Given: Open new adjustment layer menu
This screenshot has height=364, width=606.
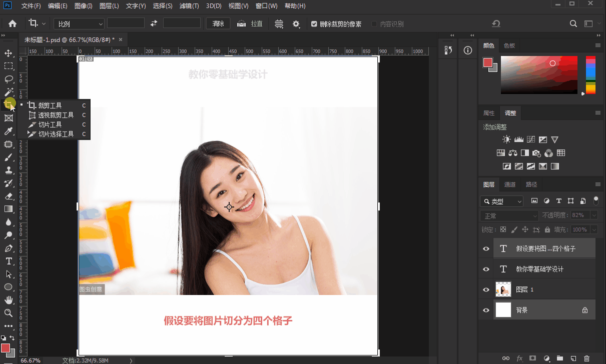Looking at the screenshot, I should click(546, 358).
